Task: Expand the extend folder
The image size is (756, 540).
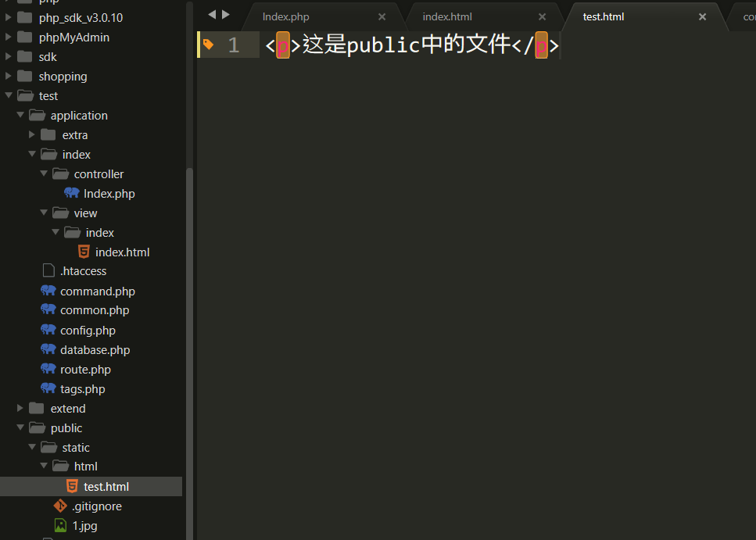Action: pos(20,408)
